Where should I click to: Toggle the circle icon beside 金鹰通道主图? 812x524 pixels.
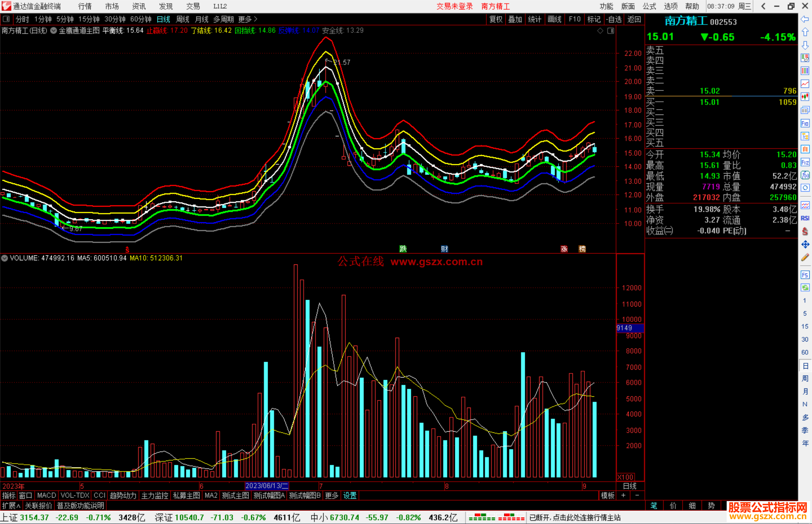(54, 31)
